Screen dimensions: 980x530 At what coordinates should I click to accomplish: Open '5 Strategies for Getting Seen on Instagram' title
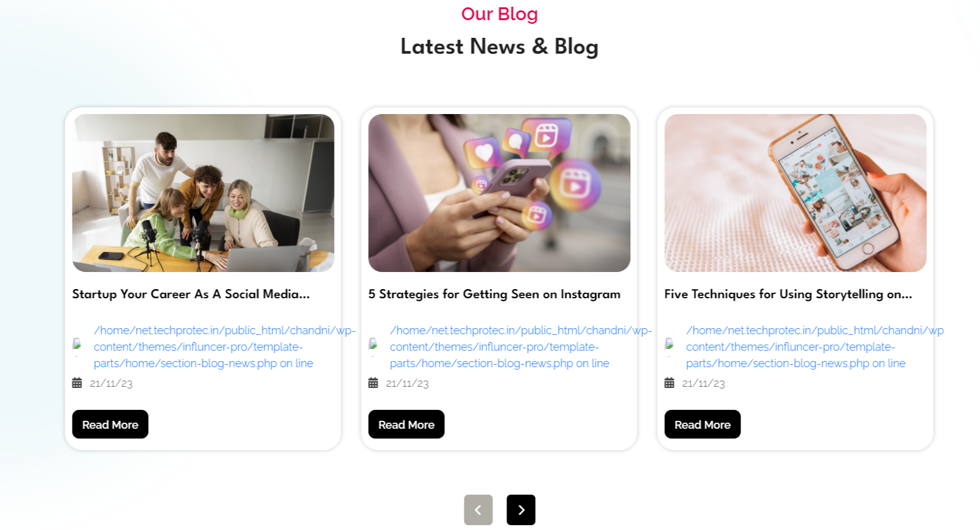494,294
